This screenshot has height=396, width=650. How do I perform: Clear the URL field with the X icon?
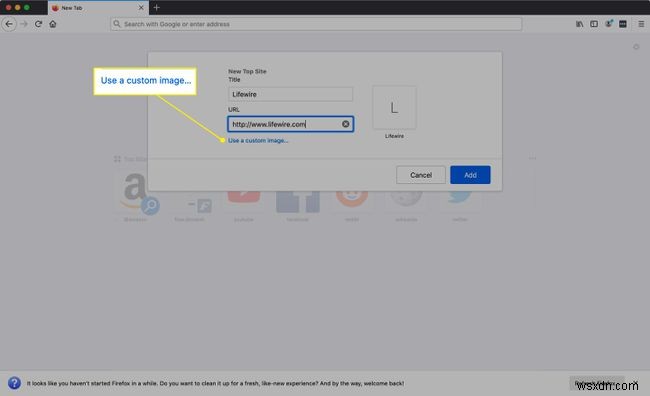pos(345,124)
